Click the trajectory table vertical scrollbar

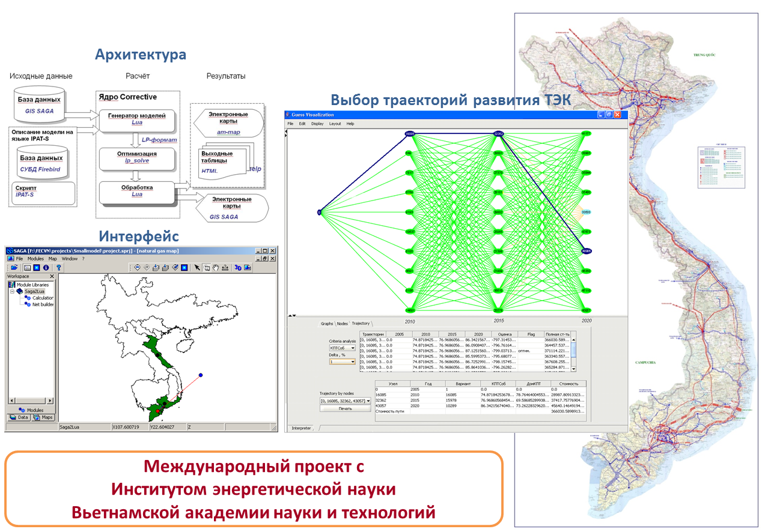573,354
